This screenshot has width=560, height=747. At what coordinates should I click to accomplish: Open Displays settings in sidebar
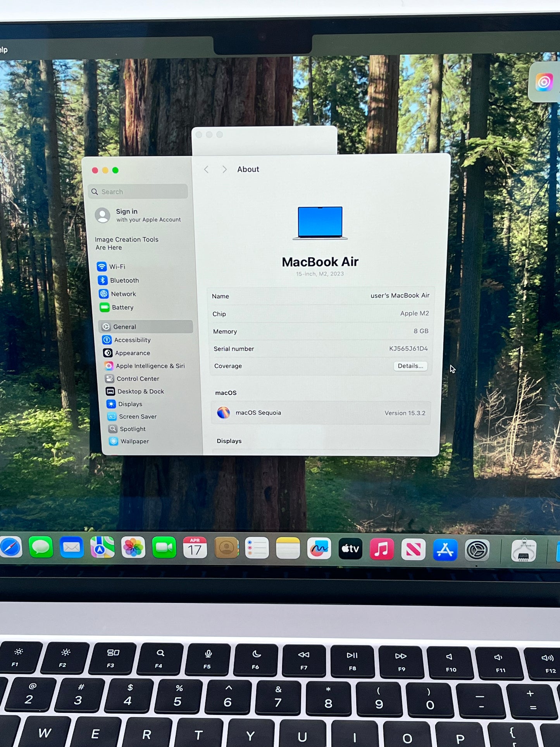click(124, 404)
